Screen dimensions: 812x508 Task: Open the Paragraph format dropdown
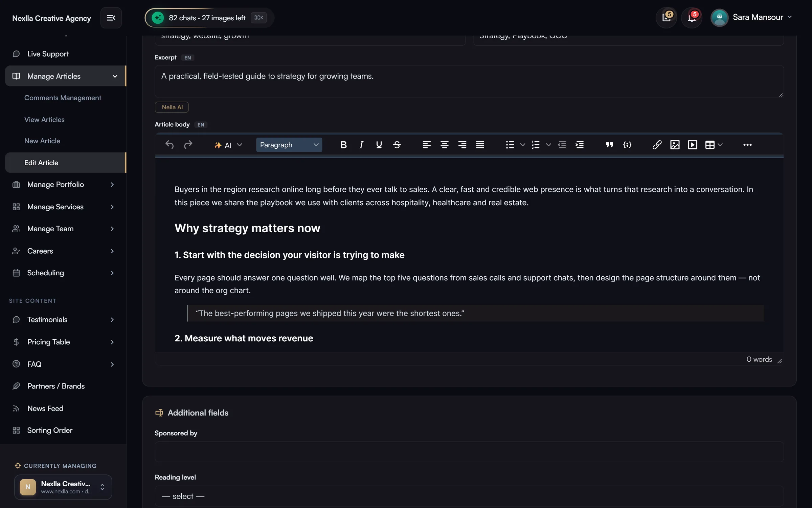pyautogui.click(x=289, y=145)
